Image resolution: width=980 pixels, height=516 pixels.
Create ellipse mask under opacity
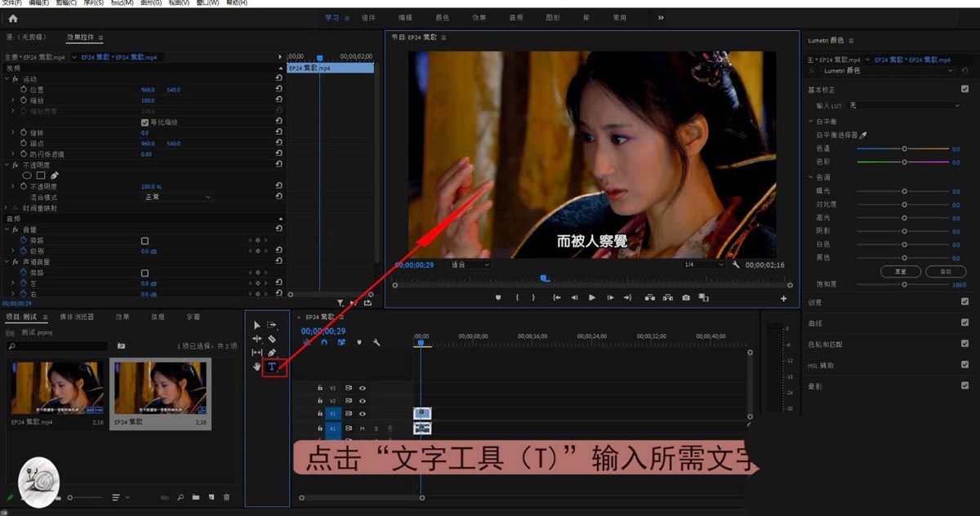click(x=27, y=176)
